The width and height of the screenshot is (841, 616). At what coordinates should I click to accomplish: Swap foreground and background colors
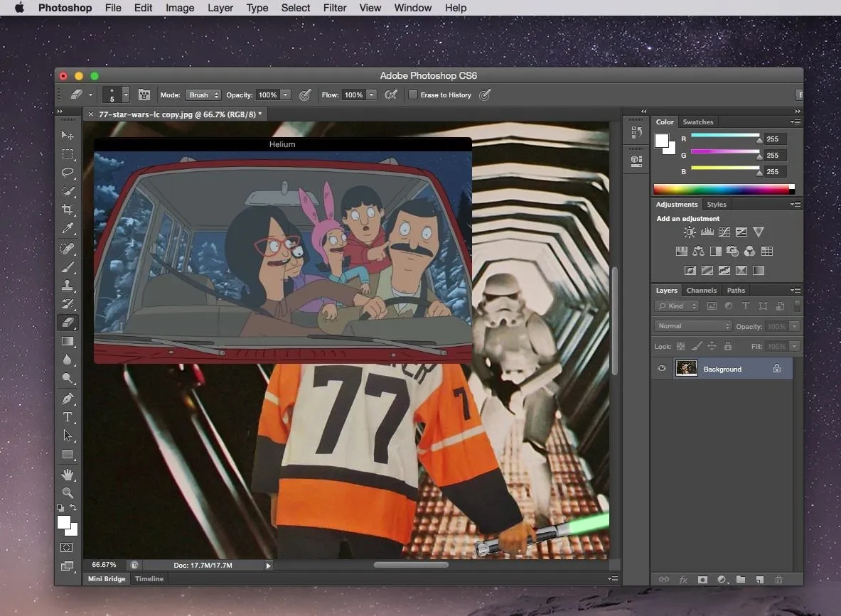coord(73,507)
